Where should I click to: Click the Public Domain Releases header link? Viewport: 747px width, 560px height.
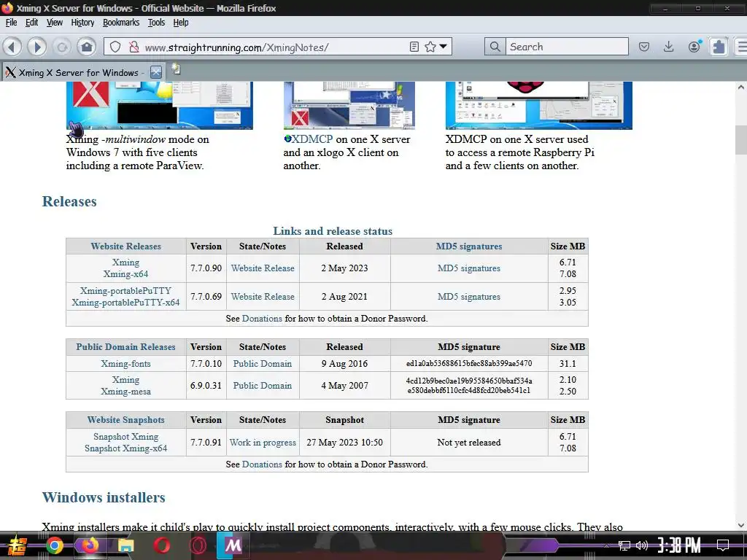tap(125, 346)
